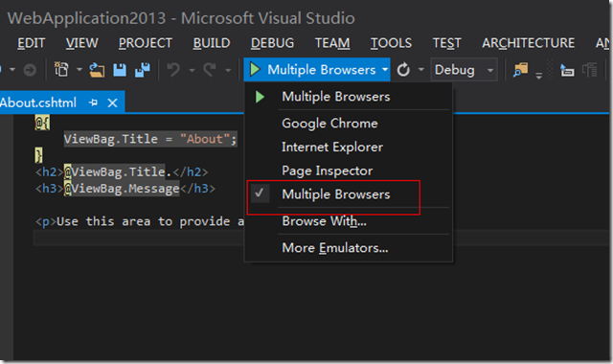
Task: Open the TOOLS menu
Action: (391, 42)
